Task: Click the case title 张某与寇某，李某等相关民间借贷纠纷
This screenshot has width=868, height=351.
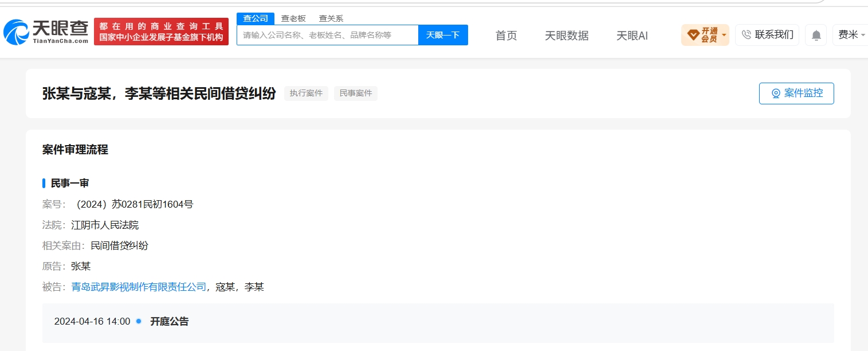Action: [159, 93]
